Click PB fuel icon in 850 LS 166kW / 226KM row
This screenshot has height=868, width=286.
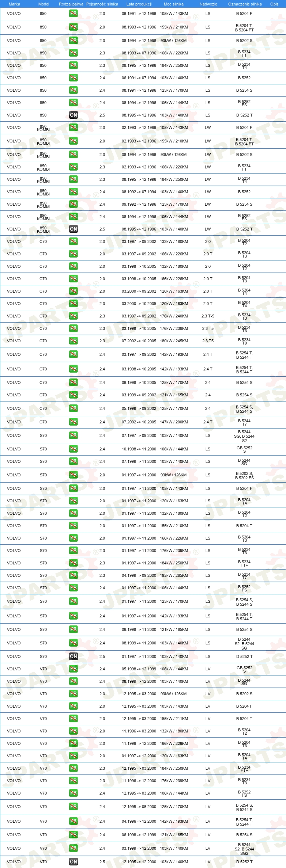(73, 53)
